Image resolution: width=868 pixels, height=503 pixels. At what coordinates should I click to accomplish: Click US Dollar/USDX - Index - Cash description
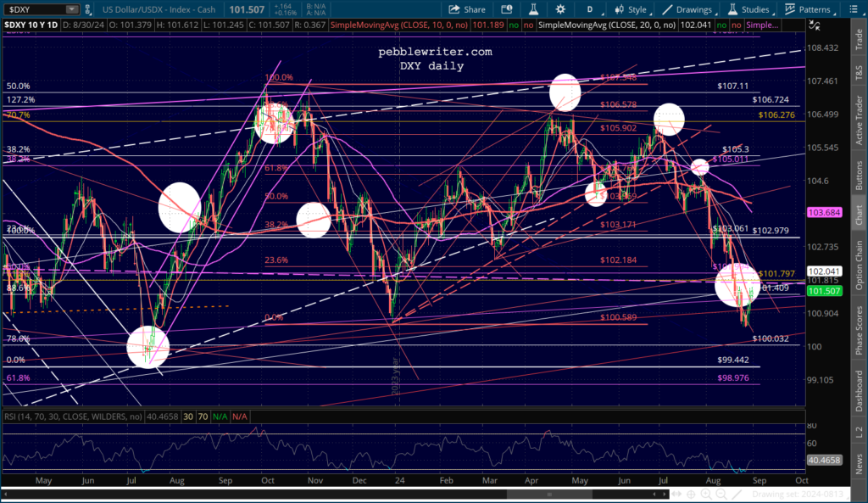[x=159, y=9]
